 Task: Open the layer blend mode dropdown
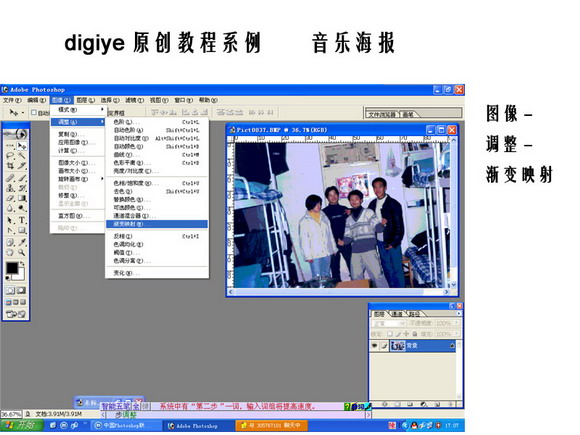pos(388,323)
